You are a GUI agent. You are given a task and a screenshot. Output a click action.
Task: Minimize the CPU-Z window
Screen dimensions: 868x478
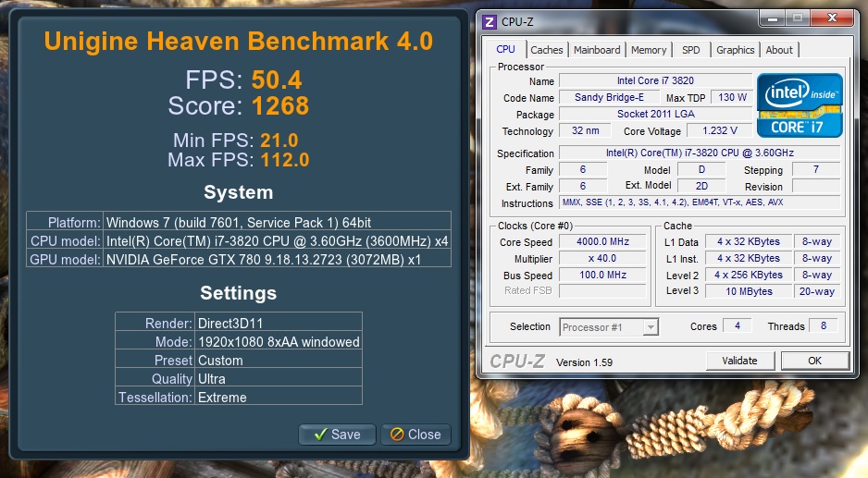point(773,18)
